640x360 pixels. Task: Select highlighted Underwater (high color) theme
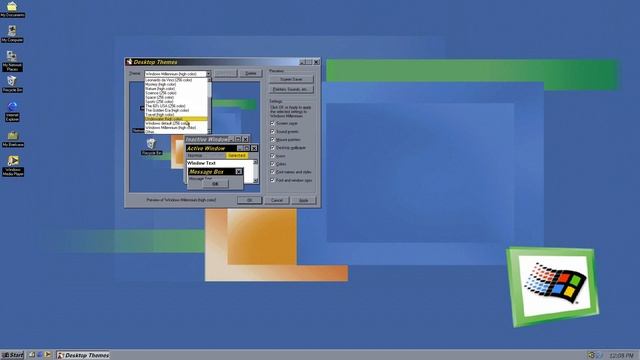[x=176, y=119]
